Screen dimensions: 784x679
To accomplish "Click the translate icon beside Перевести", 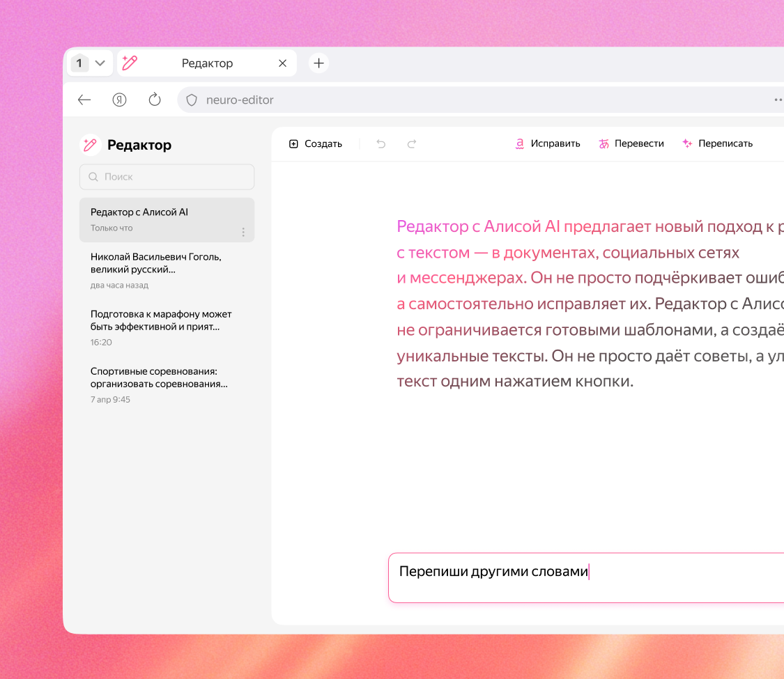I will [604, 144].
